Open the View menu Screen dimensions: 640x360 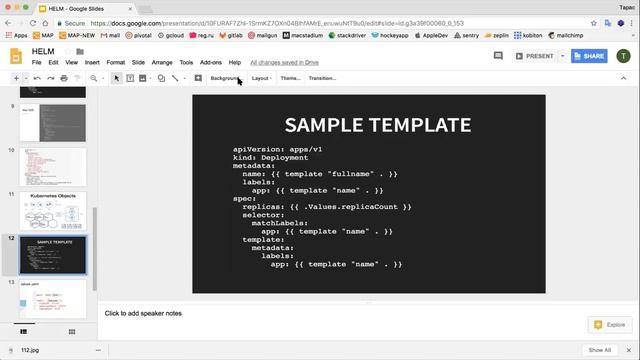(x=71, y=62)
